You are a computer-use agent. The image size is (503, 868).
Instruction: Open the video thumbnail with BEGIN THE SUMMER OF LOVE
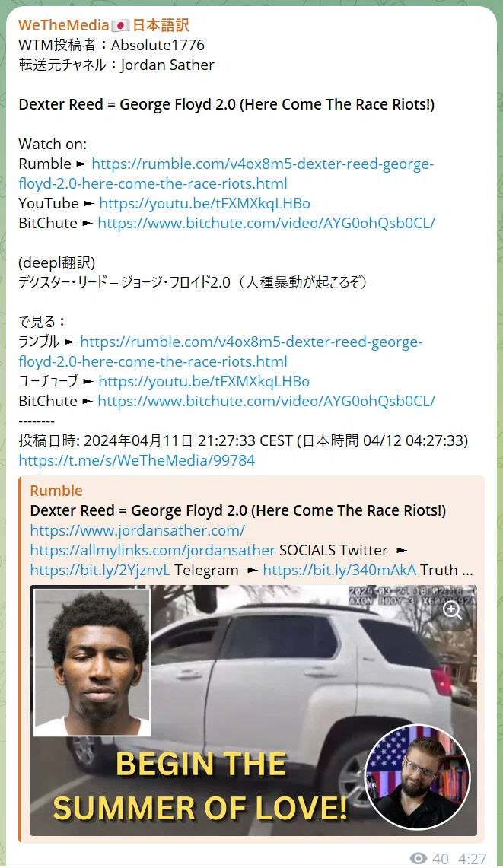pos(253,711)
